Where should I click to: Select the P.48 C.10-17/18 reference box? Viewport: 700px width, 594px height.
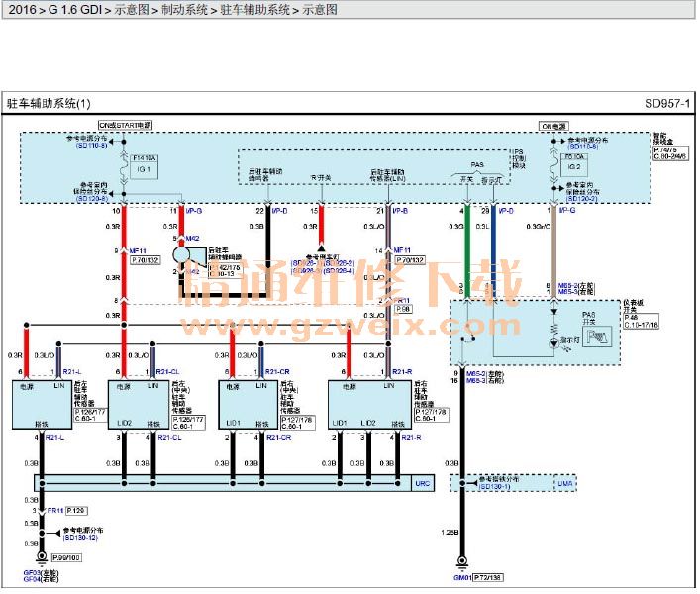coord(641,321)
